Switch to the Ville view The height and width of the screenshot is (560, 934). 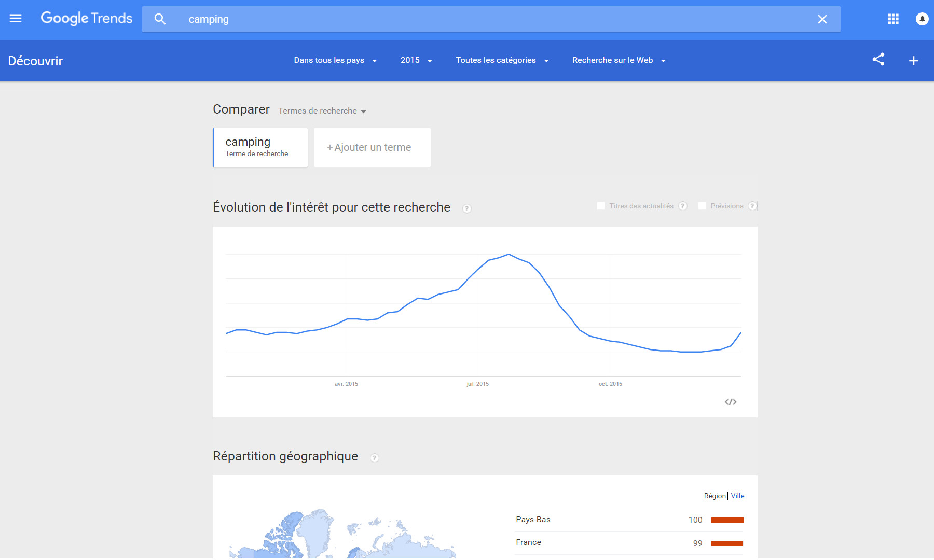[x=737, y=496]
